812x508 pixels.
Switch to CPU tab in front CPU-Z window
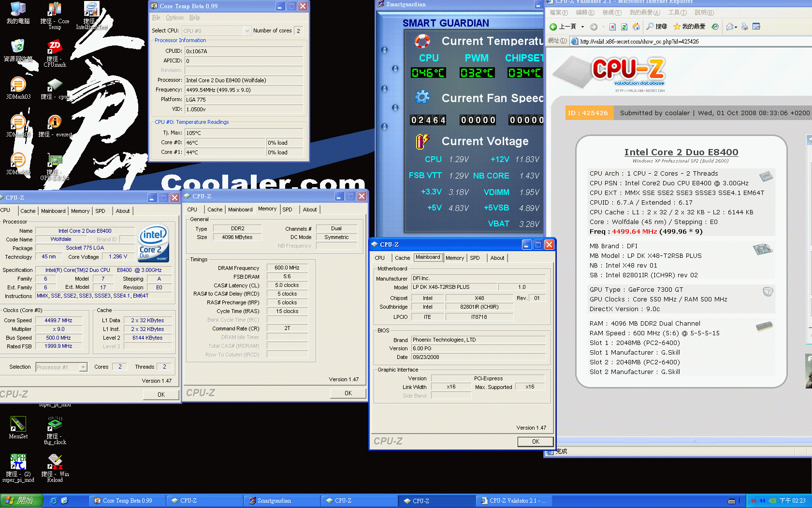(380, 258)
